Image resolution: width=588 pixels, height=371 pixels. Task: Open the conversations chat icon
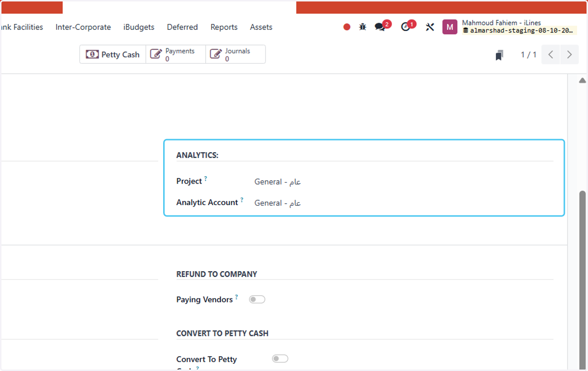coord(380,27)
